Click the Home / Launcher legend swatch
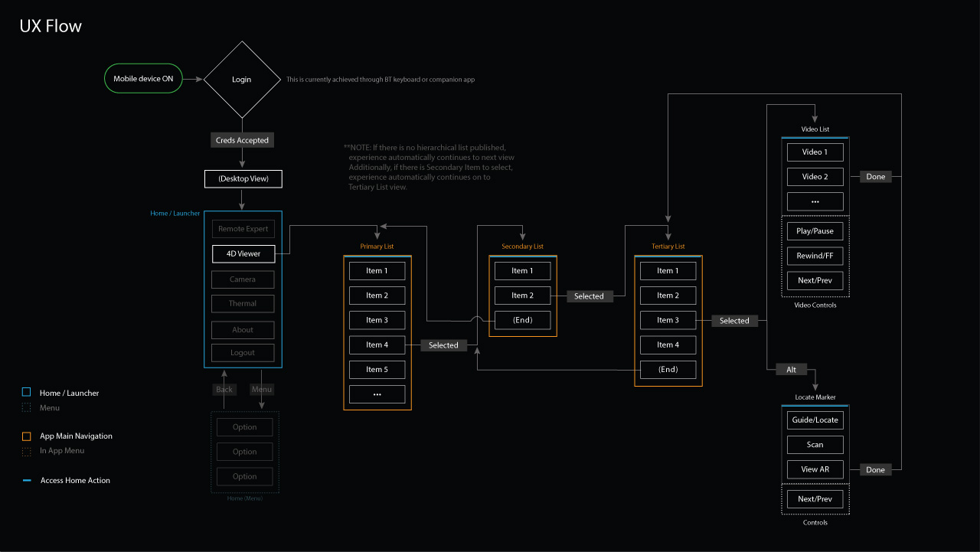Viewport: 980px width, 552px height. (x=26, y=393)
